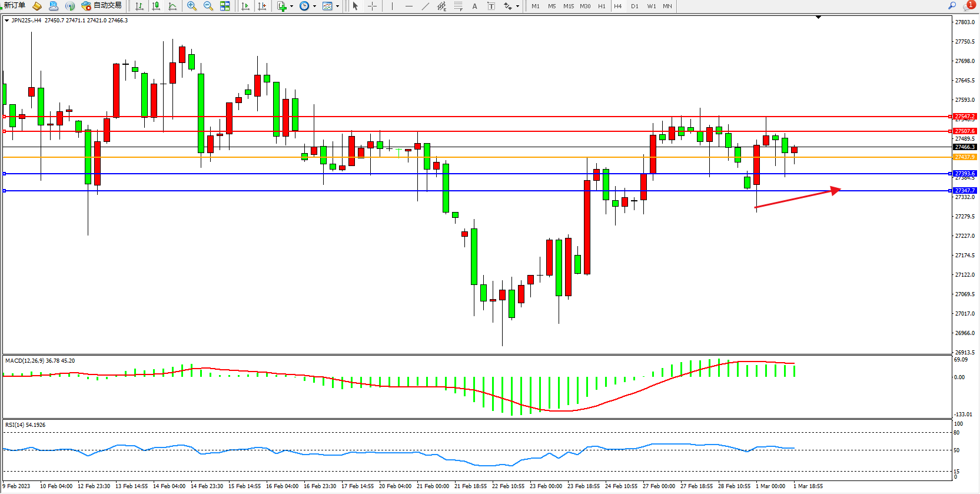Toggle chart shift button
The width and height of the screenshot is (980, 494).
(x=262, y=6)
